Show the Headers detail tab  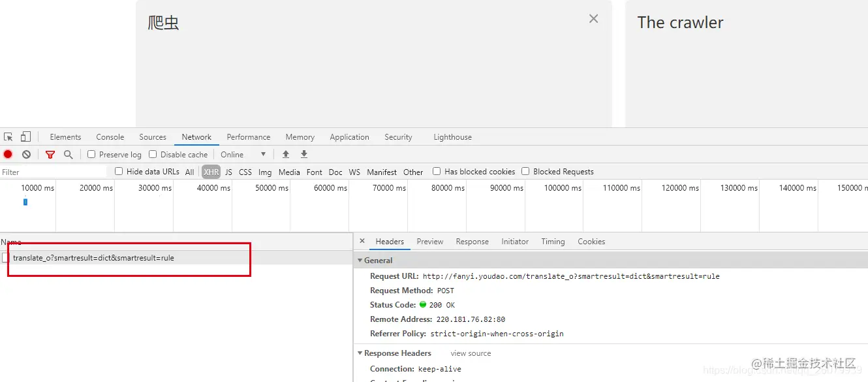tap(390, 242)
